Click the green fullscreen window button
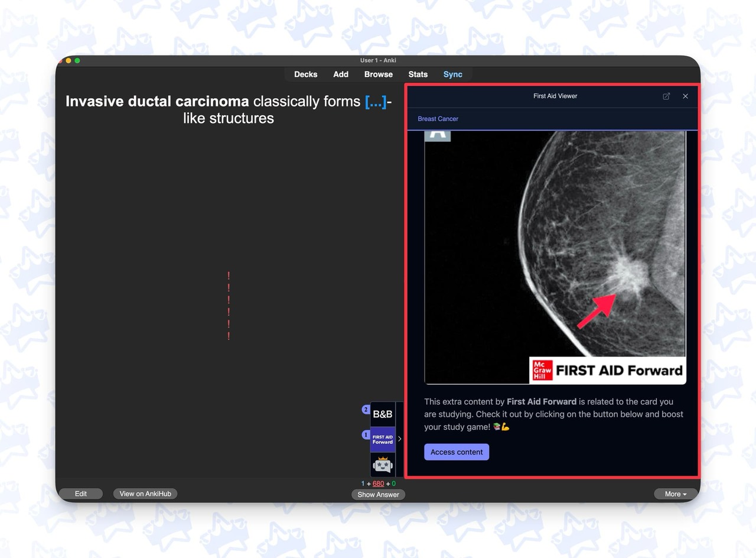This screenshot has width=756, height=558. click(77, 61)
